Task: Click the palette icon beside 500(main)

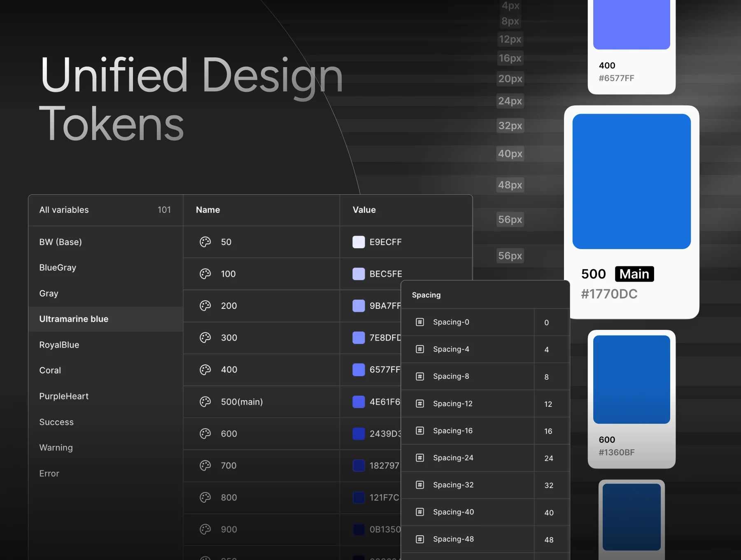Action: 205,401
